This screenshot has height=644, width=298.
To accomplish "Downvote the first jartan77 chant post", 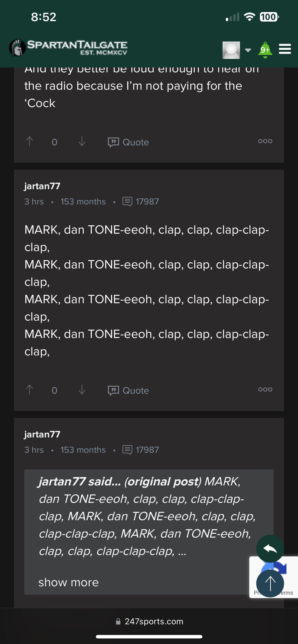I will 82,389.
